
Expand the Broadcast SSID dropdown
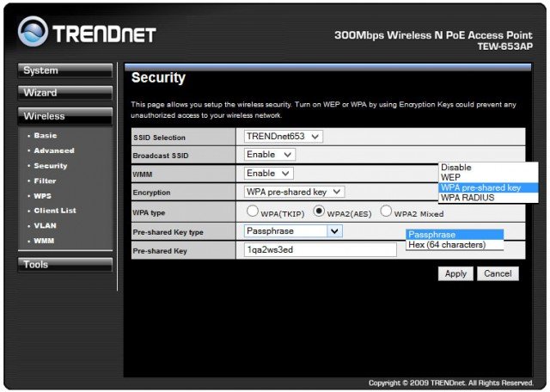point(269,155)
